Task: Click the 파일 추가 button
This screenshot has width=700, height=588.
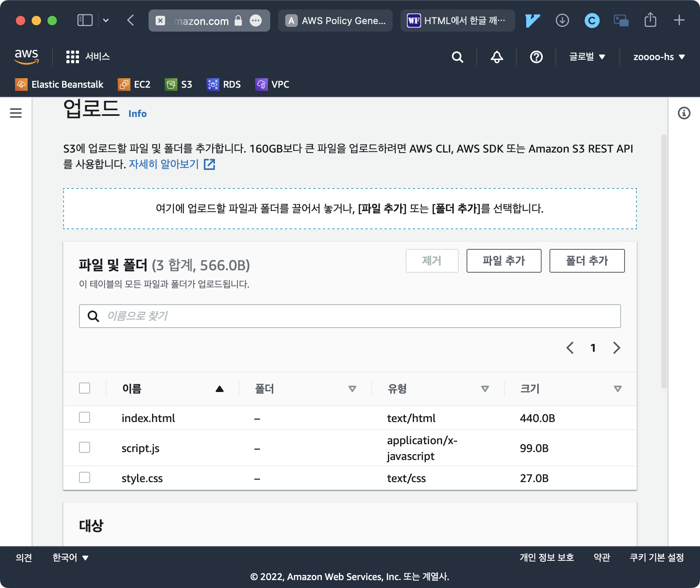Action: click(504, 261)
